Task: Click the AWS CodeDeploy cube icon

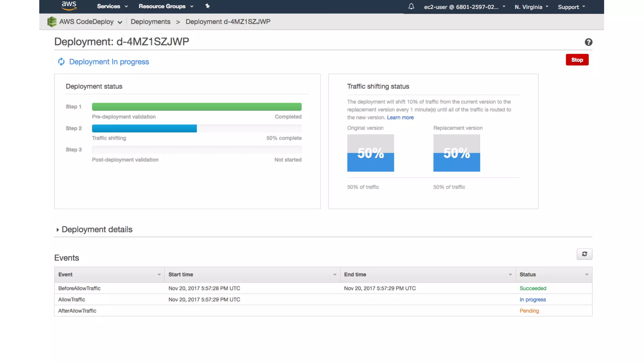Action: (x=52, y=22)
